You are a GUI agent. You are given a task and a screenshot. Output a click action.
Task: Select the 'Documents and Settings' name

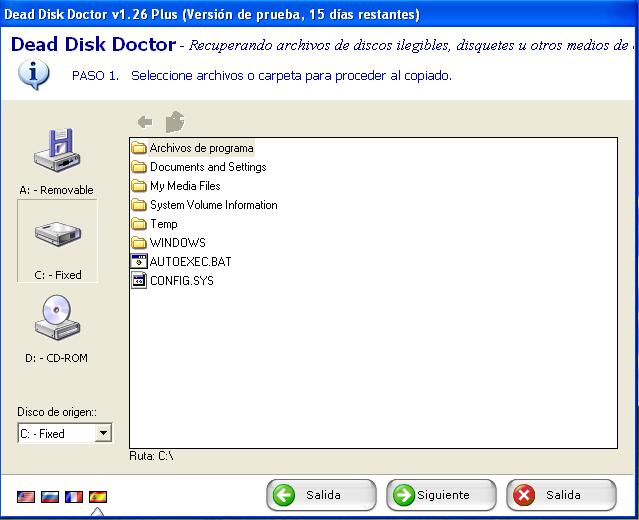click(208, 167)
